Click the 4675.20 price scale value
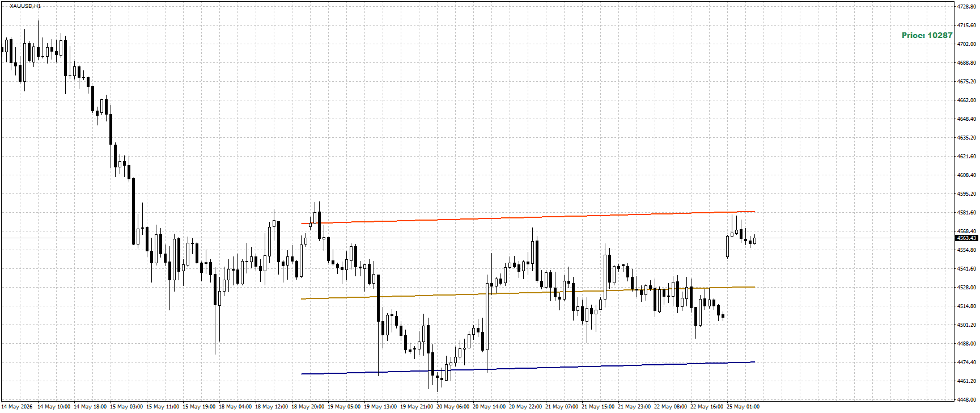This screenshot has width=980, height=413. [x=966, y=82]
